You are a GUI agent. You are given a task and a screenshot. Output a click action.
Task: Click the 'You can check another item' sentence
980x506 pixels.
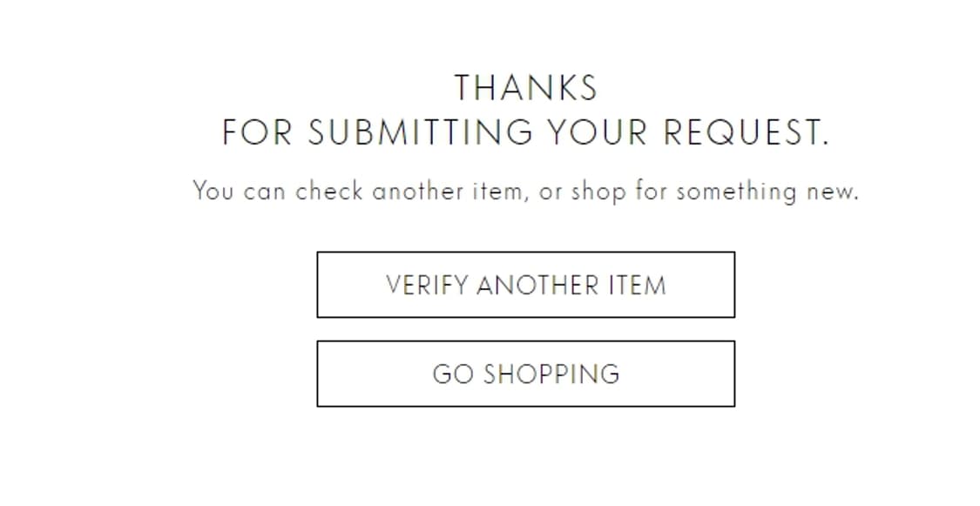525,191
